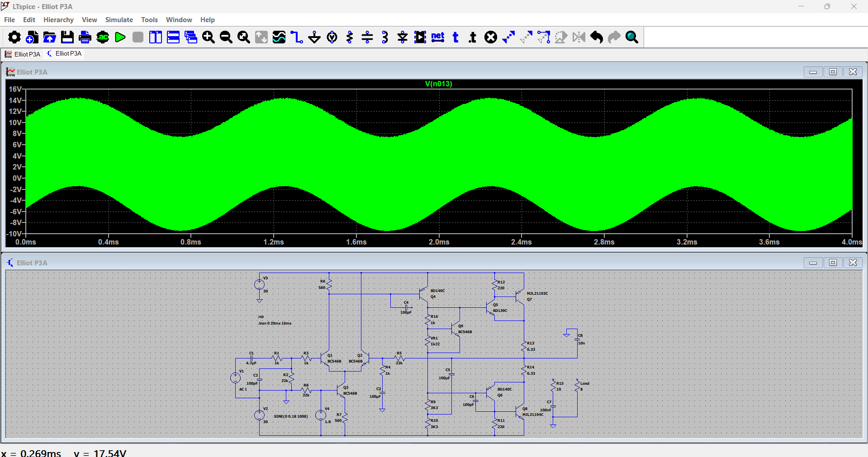
Task: Open the Settings gear in toolbar
Action: pyautogui.click(x=14, y=37)
